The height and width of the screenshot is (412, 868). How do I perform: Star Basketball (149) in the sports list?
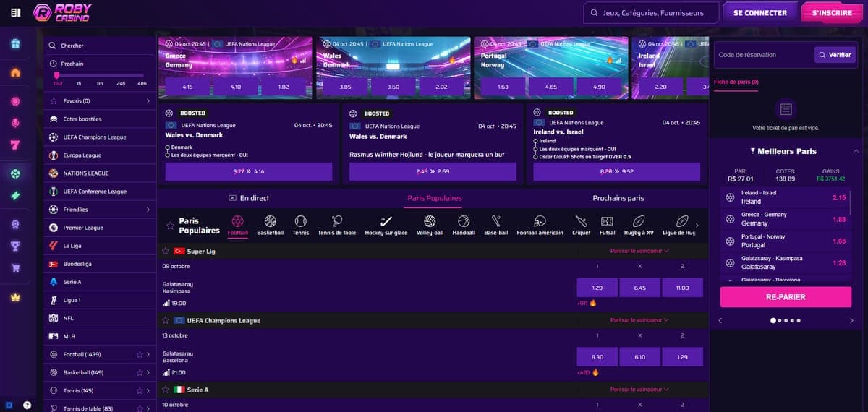click(140, 372)
